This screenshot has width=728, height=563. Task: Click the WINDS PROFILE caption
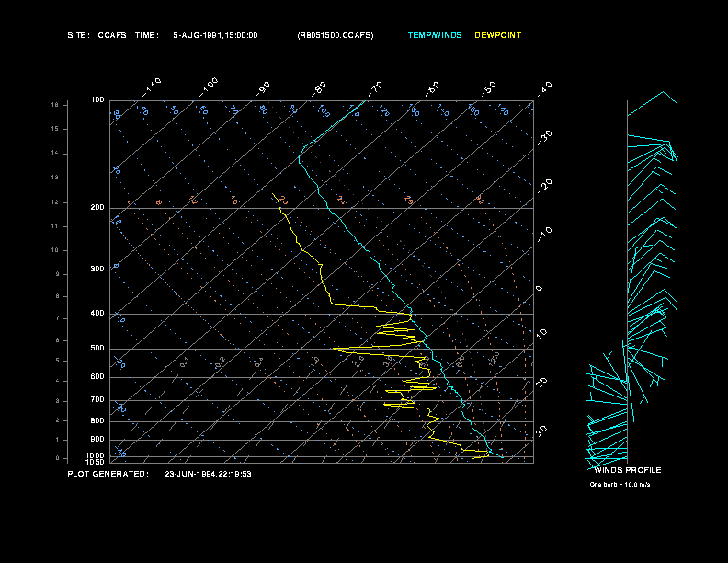[x=628, y=470]
